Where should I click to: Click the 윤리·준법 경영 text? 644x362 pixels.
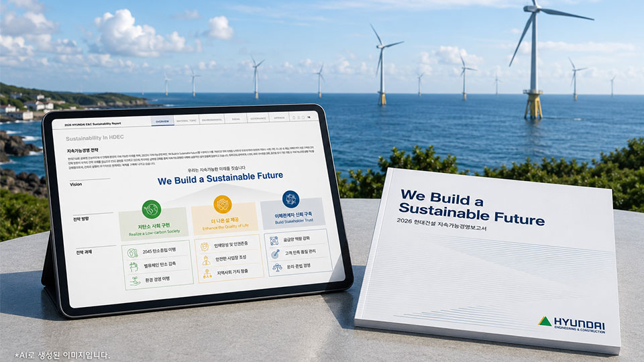(x=299, y=266)
